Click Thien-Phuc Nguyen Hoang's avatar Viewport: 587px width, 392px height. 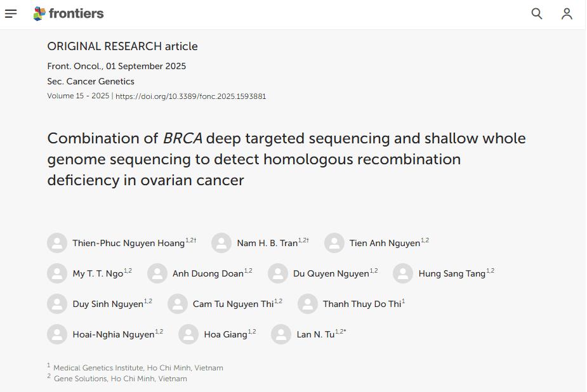click(x=57, y=242)
